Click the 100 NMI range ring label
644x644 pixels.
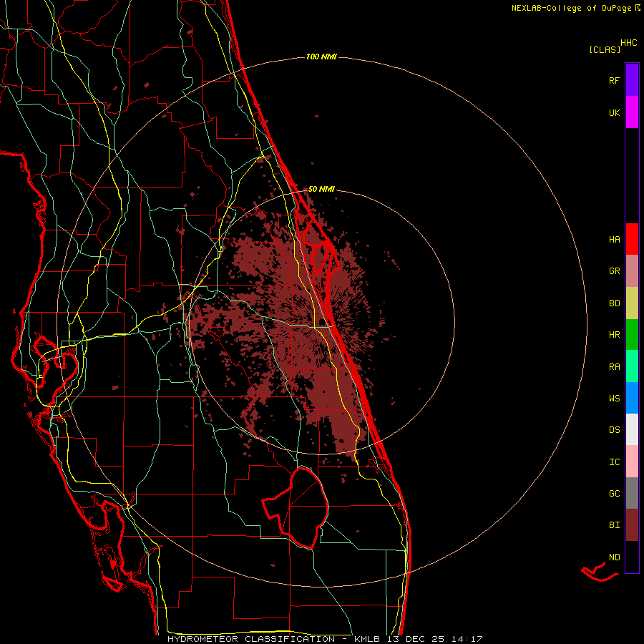321,57
